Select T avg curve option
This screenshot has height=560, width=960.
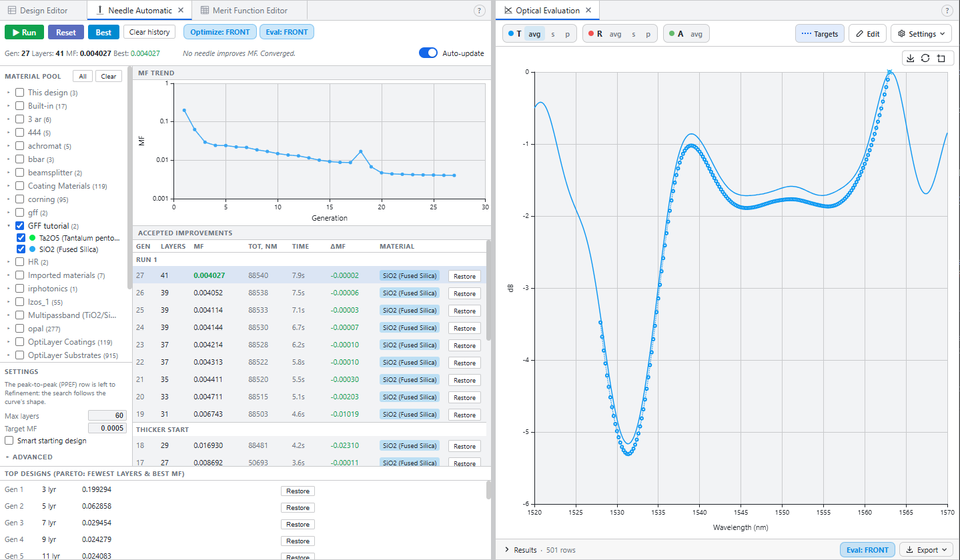pos(534,34)
